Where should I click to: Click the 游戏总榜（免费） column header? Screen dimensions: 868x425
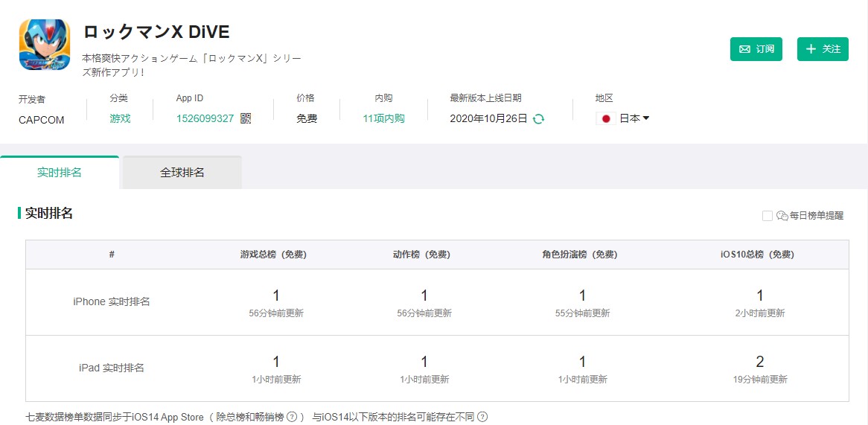coord(273,255)
